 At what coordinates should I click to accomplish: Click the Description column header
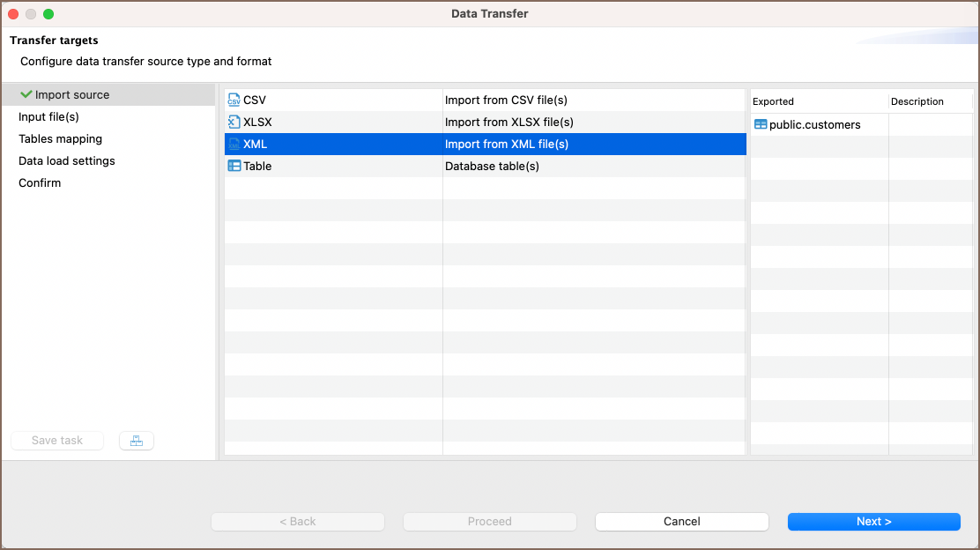coord(917,101)
